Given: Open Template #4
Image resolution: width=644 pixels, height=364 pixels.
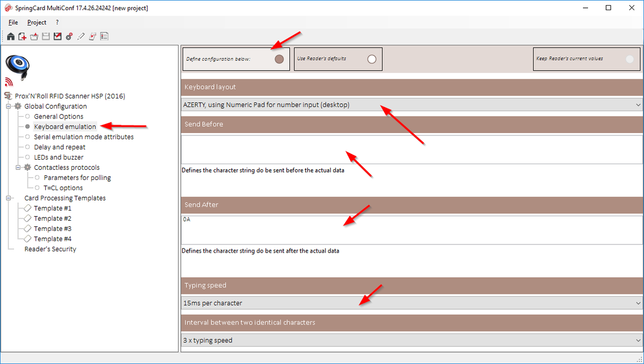Looking at the screenshot, I should click(53, 239).
